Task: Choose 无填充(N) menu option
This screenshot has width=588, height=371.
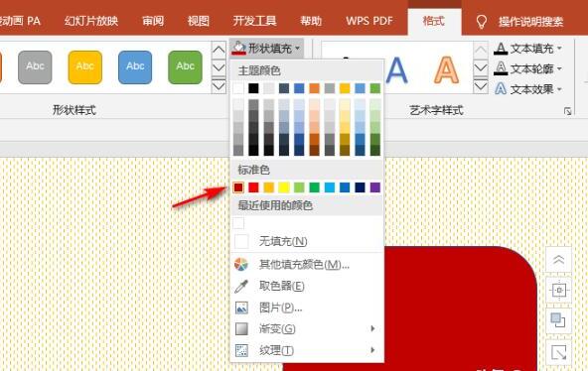Action: [307, 241]
